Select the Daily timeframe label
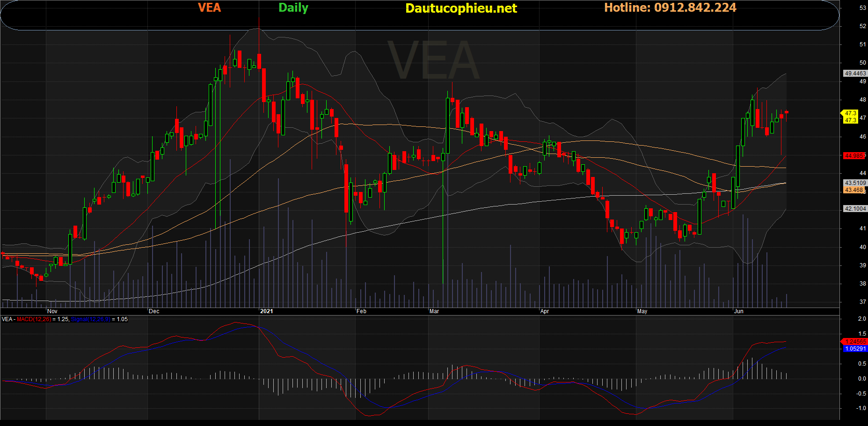Screen dimensions: 868x426 [x=293, y=8]
